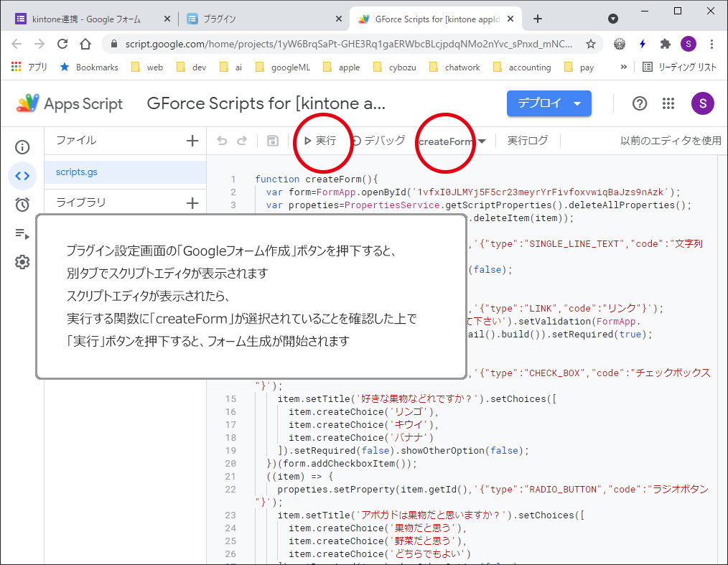This screenshot has width=728, height=565.
Task: Select scripts.gs in the file list
Action: tap(77, 172)
